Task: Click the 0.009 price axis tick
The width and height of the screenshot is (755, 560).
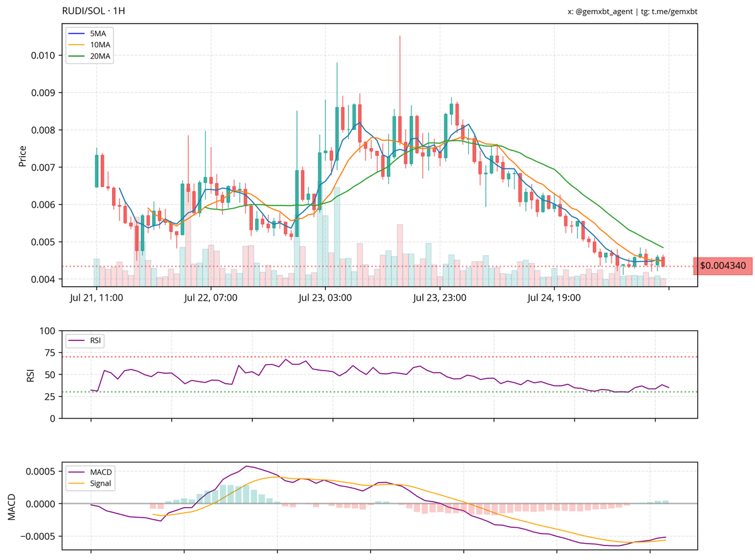Action: [x=43, y=92]
